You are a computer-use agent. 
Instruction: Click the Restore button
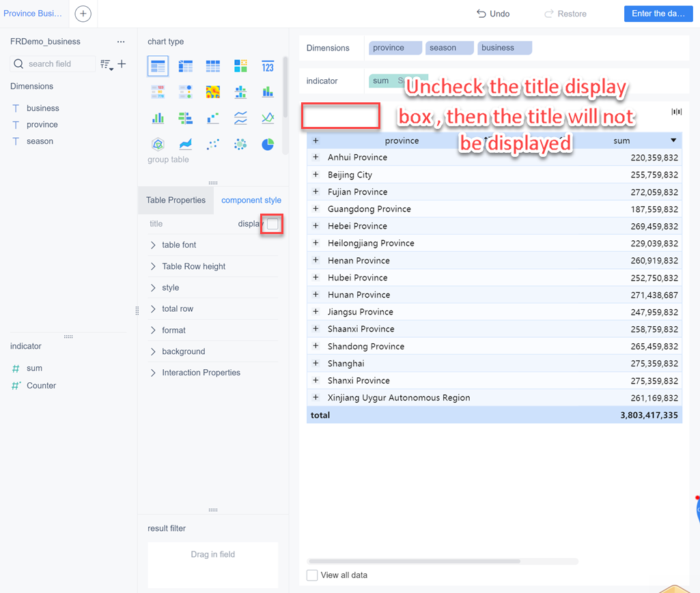[x=565, y=14]
